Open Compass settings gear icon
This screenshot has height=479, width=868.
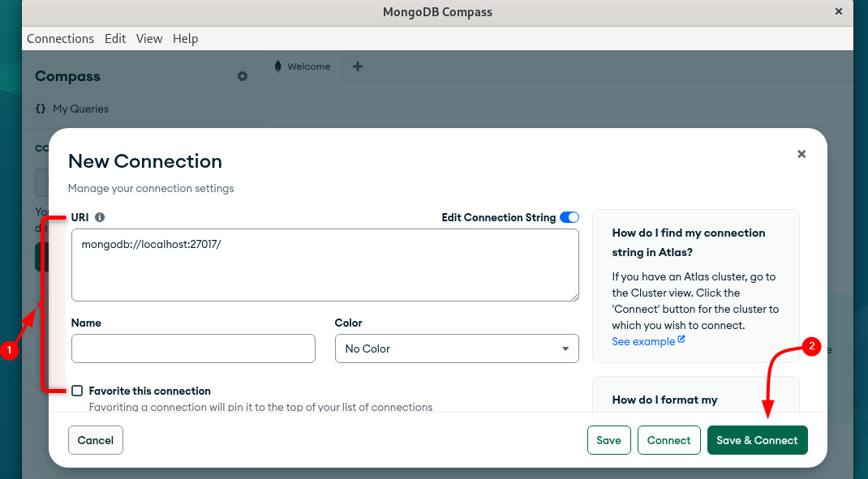(x=242, y=76)
